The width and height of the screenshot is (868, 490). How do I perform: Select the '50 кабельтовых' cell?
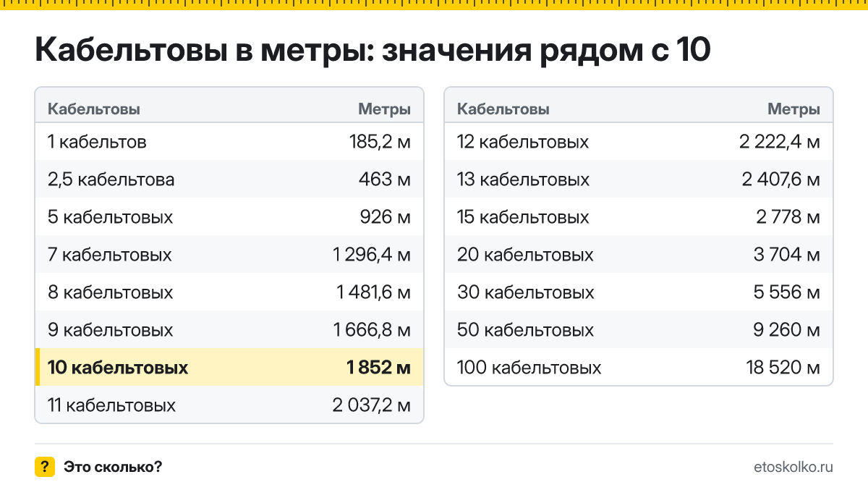point(526,330)
